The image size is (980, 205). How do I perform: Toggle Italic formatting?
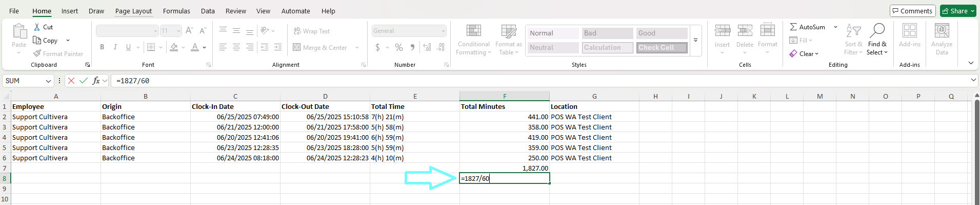tap(115, 47)
